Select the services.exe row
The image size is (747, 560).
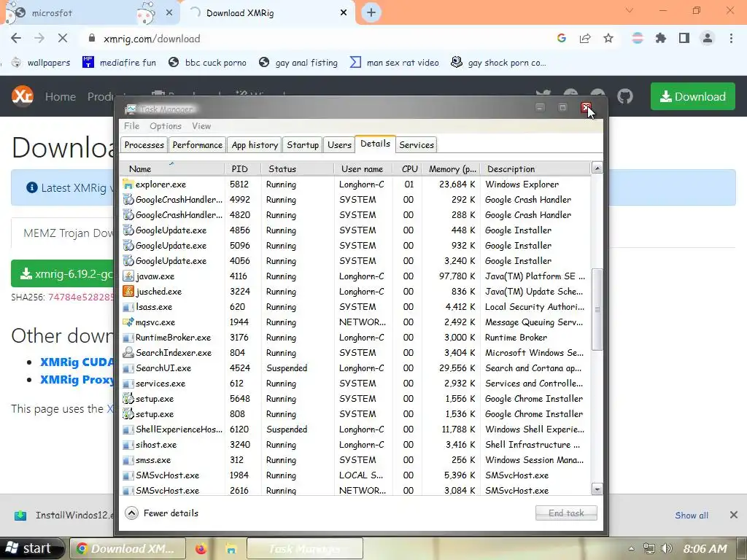point(355,384)
